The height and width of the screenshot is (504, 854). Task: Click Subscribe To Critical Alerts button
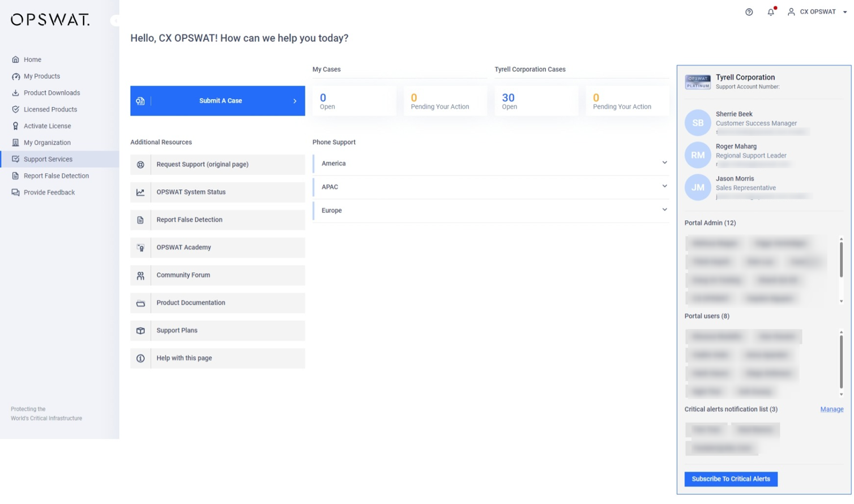coord(731,479)
